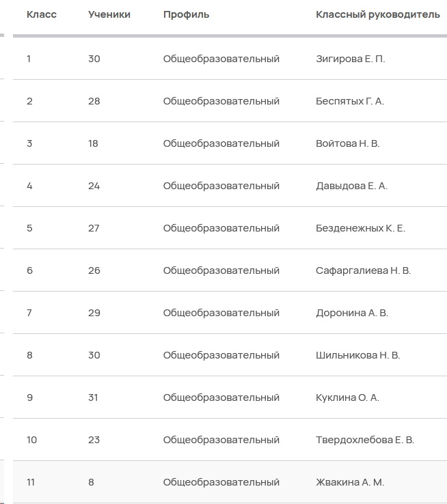Open teacher Войтова Н. В.

[348, 143]
